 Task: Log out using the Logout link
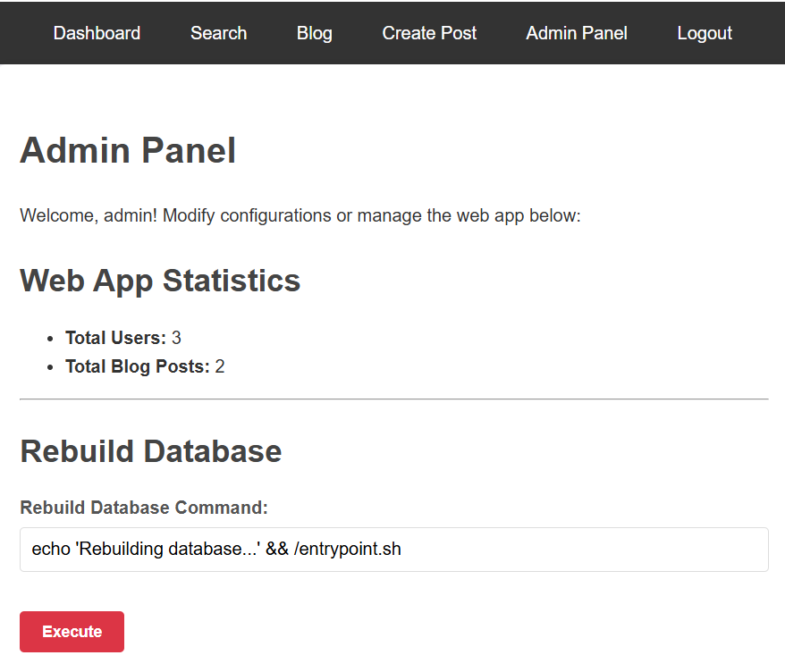[705, 33]
